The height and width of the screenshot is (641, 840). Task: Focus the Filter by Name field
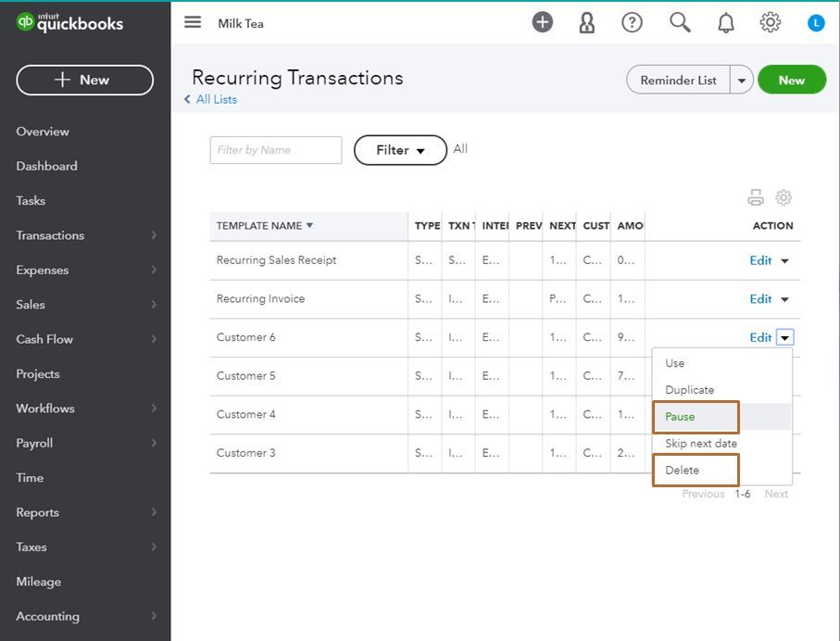[x=276, y=150]
